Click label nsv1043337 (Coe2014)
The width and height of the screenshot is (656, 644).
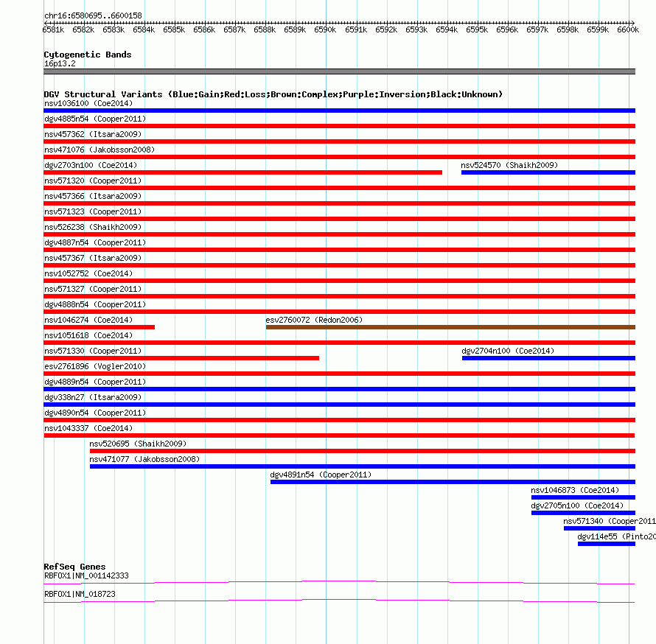tap(88, 428)
